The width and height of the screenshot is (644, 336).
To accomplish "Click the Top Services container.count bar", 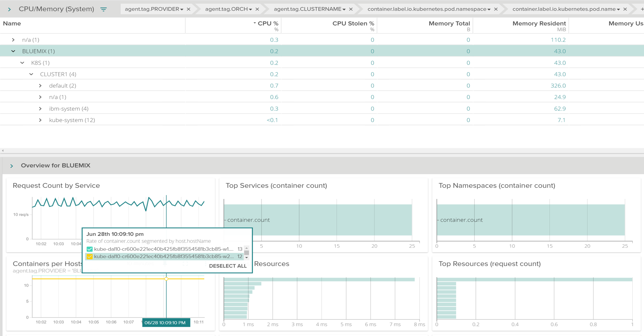I will tap(318, 220).
